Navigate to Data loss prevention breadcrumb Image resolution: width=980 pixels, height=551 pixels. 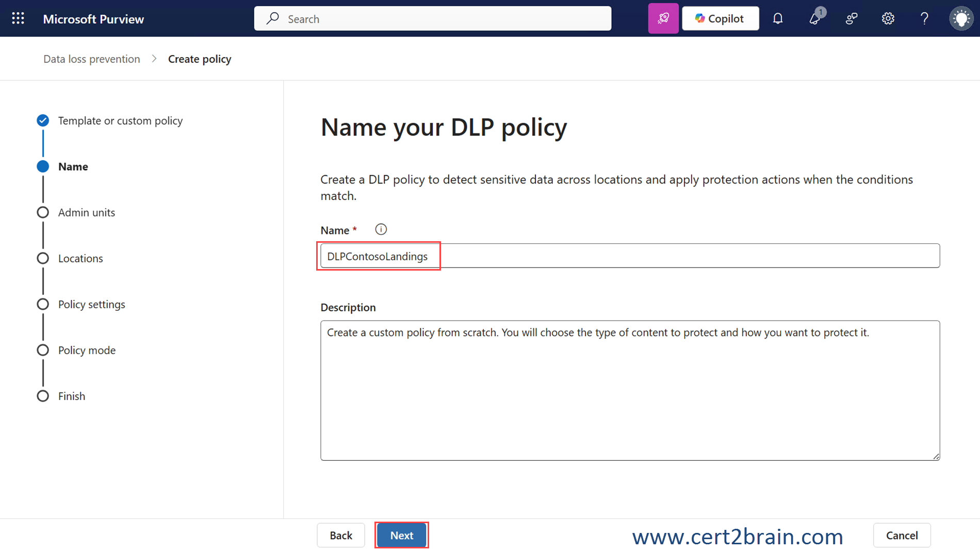click(92, 59)
